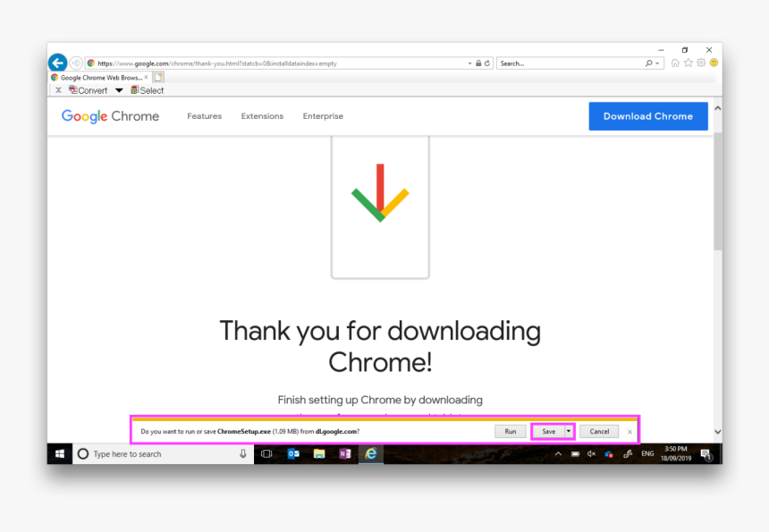The height and width of the screenshot is (532, 769).
Task: Show hidden system tray icons
Action: pos(558,454)
